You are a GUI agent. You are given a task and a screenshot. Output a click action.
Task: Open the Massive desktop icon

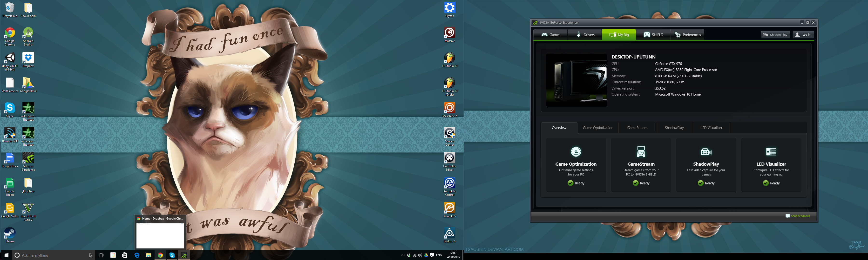pos(449,35)
